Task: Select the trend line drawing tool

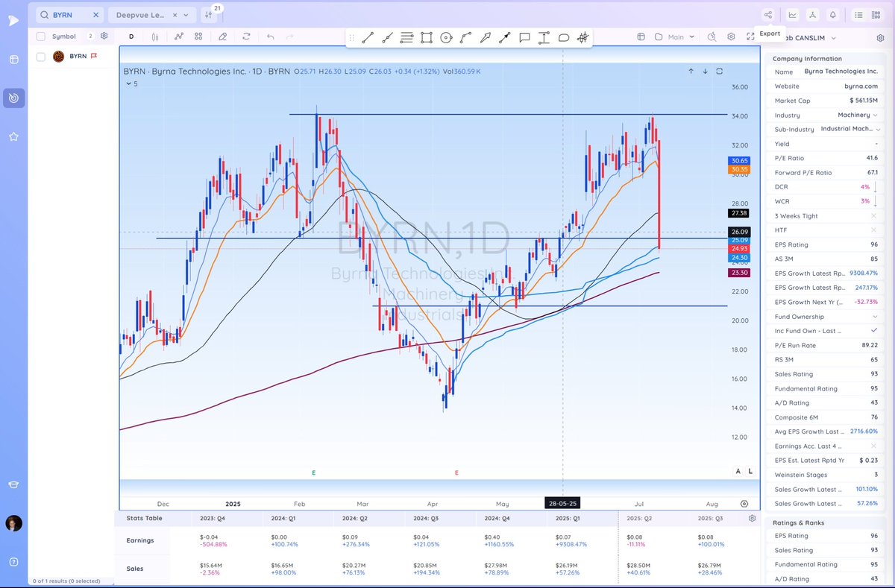Action: 368,37
